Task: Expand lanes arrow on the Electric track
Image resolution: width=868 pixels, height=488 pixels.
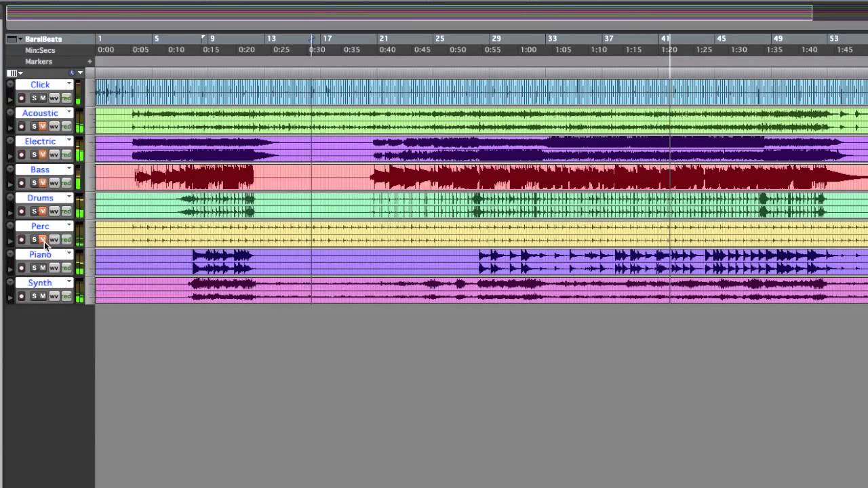Action: [10, 156]
